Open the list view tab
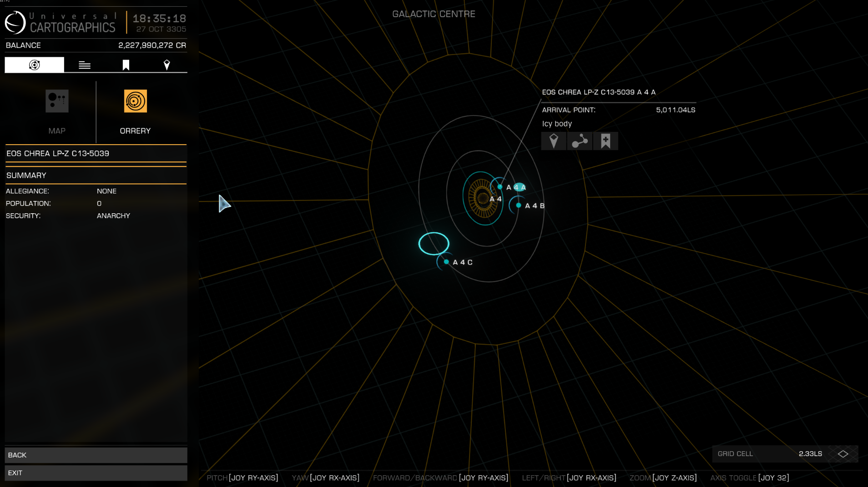The image size is (868, 487). click(85, 65)
